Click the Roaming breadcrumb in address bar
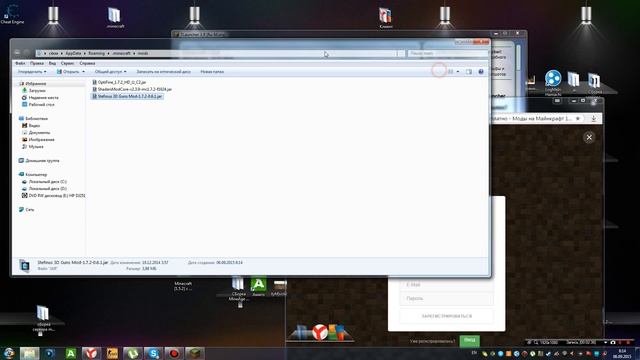Image resolution: width=640 pixels, height=360 pixels. point(96,53)
